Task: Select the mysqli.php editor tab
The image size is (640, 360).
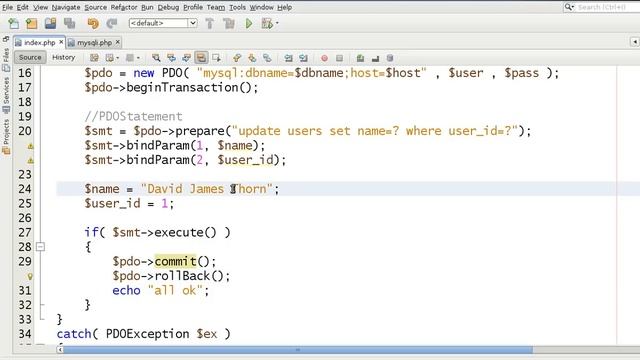Action: pos(94,42)
